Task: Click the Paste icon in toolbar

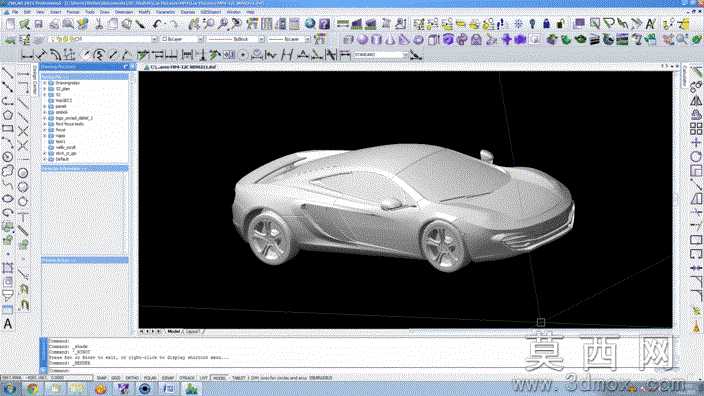Action: pos(127,24)
